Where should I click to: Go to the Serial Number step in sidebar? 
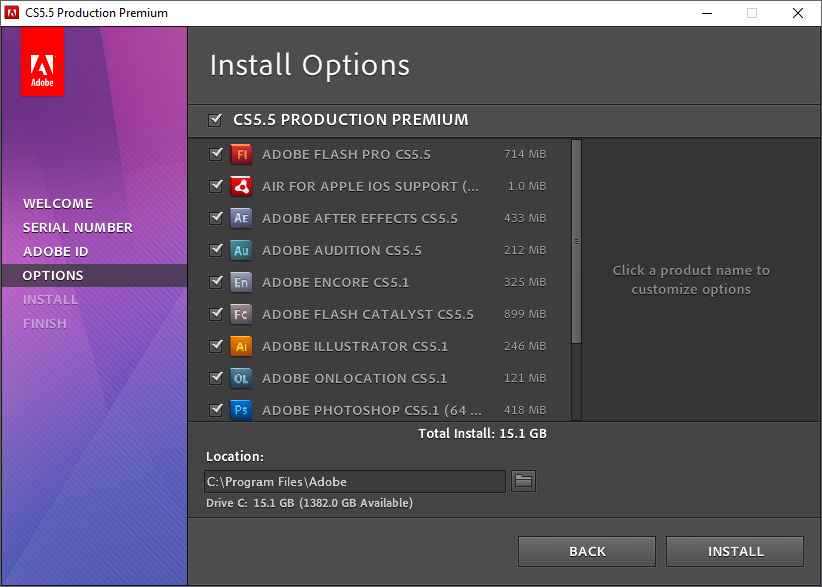pyautogui.click(x=78, y=227)
